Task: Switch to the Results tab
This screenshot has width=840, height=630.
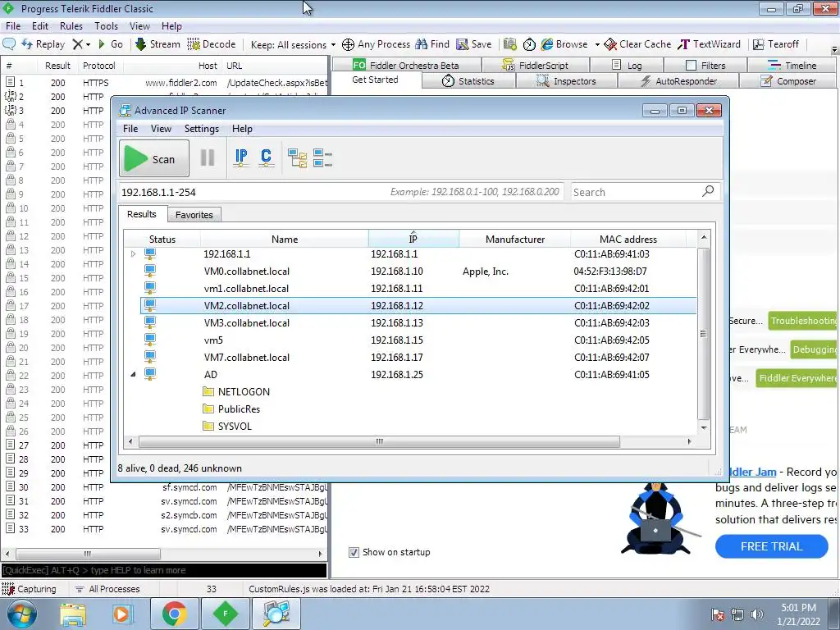Action: pyautogui.click(x=141, y=214)
